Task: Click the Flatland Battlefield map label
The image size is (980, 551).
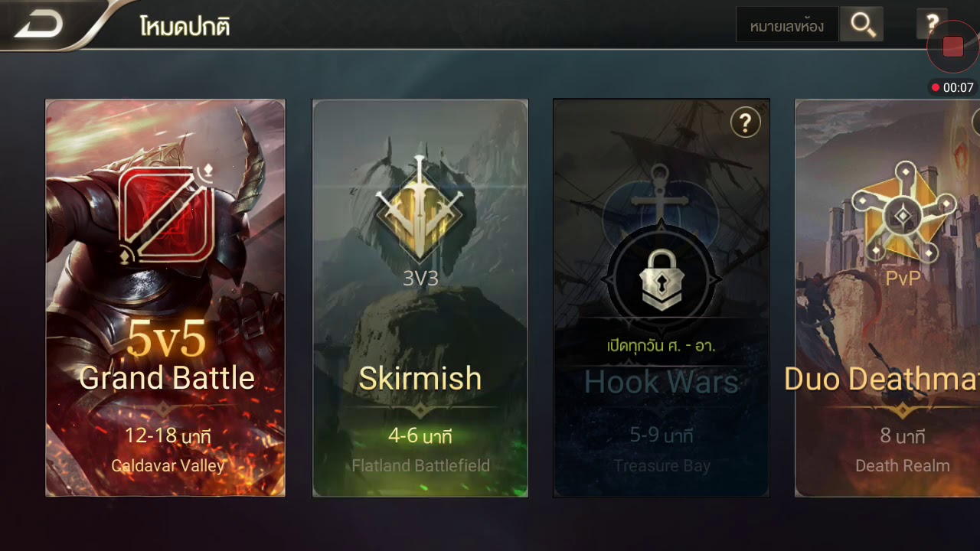Action: pyautogui.click(x=420, y=465)
